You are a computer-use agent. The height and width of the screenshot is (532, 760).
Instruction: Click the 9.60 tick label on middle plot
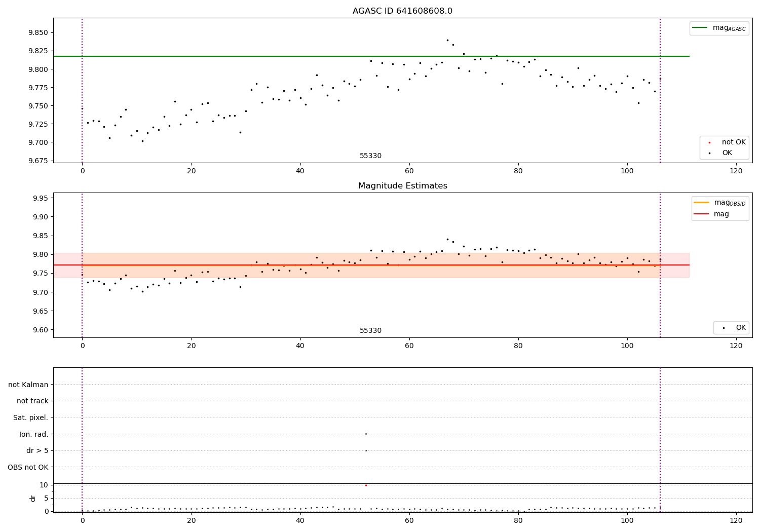40,330
